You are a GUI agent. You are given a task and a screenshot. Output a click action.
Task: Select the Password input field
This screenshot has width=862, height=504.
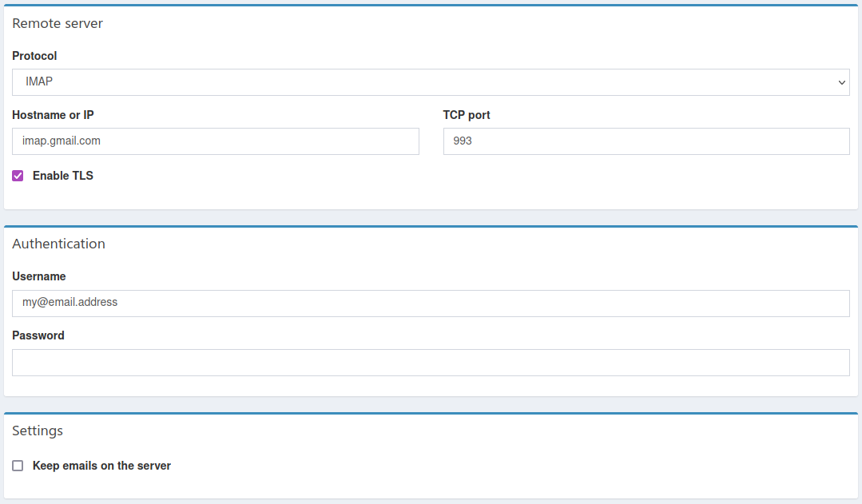coord(431,362)
